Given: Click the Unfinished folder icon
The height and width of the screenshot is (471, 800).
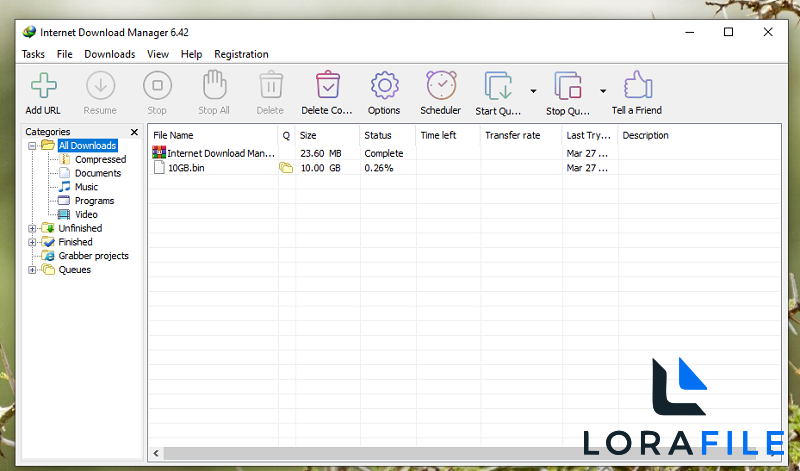Looking at the screenshot, I should pyautogui.click(x=48, y=228).
